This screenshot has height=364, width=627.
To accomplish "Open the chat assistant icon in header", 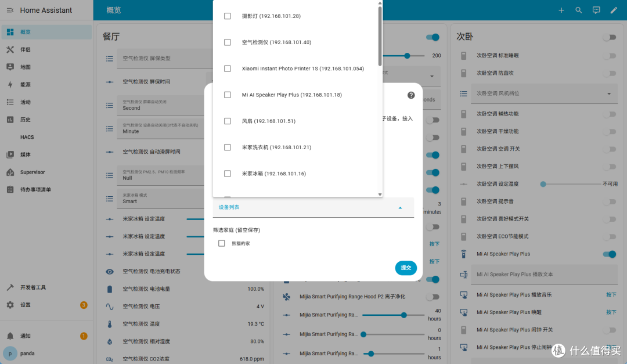I will (x=596, y=10).
